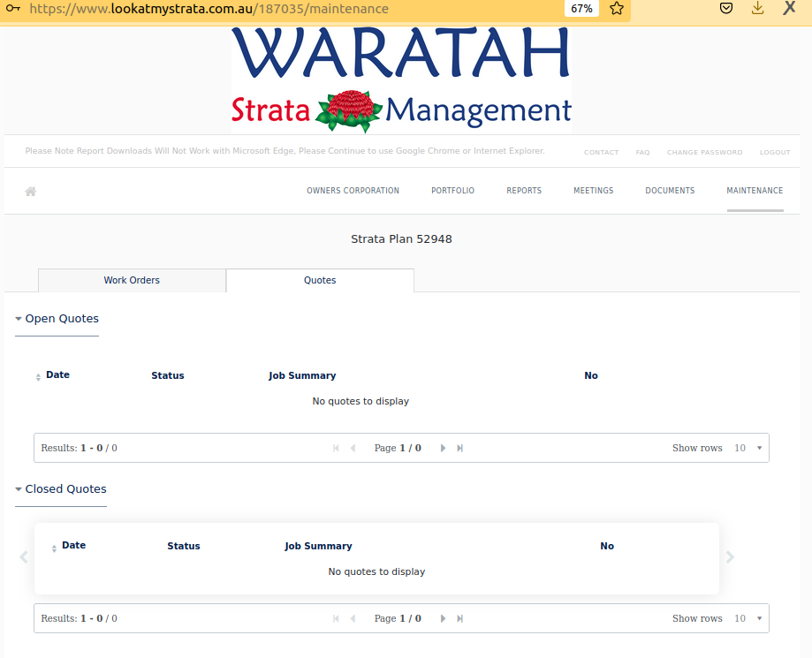Viewport: 812px width, 658px height.
Task: Open the Pocket save icon in browser toolbar
Action: (726, 8)
